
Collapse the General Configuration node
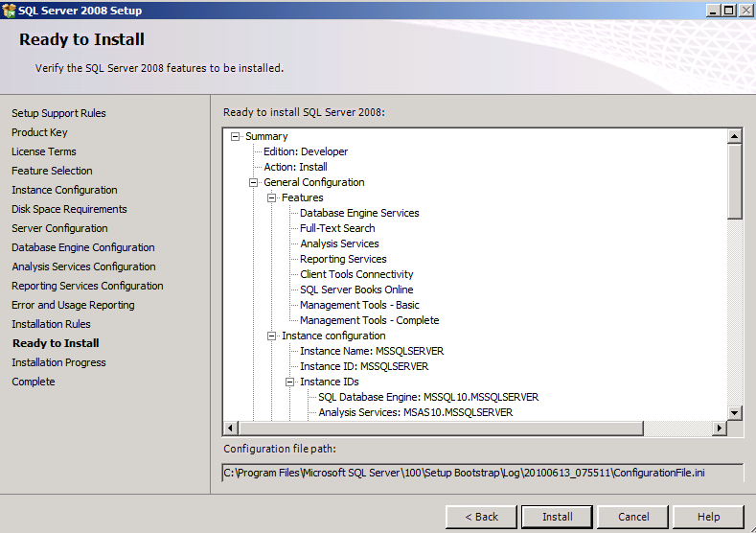[254, 182]
